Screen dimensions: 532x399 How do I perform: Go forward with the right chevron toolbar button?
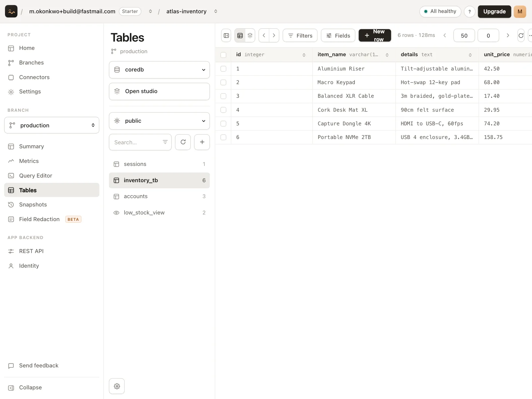click(274, 36)
